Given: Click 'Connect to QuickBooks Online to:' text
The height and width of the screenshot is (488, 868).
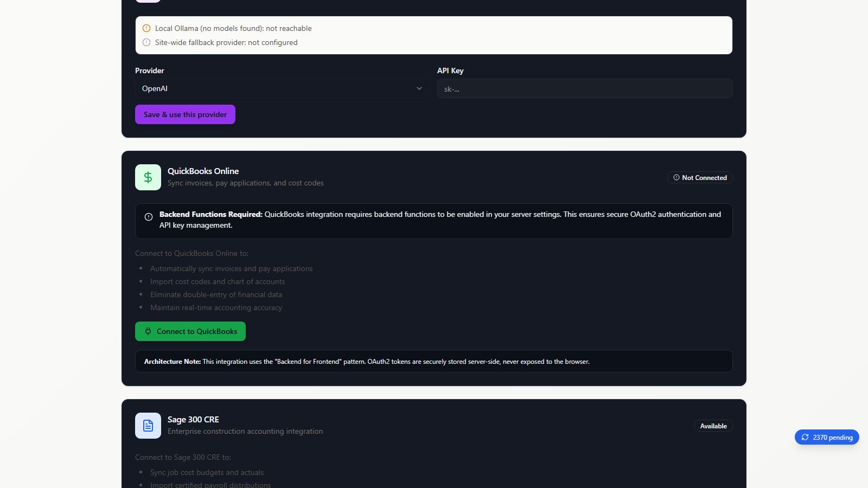Looking at the screenshot, I should point(192,253).
